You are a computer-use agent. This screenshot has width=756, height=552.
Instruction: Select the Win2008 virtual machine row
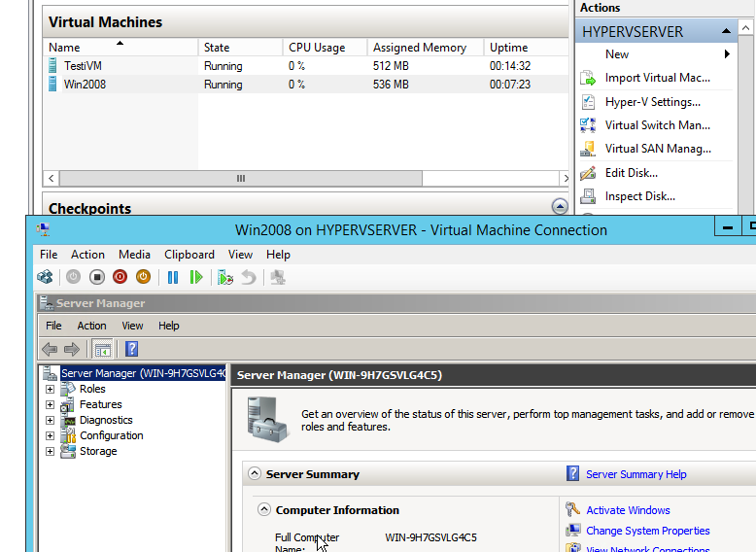[306, 84]
